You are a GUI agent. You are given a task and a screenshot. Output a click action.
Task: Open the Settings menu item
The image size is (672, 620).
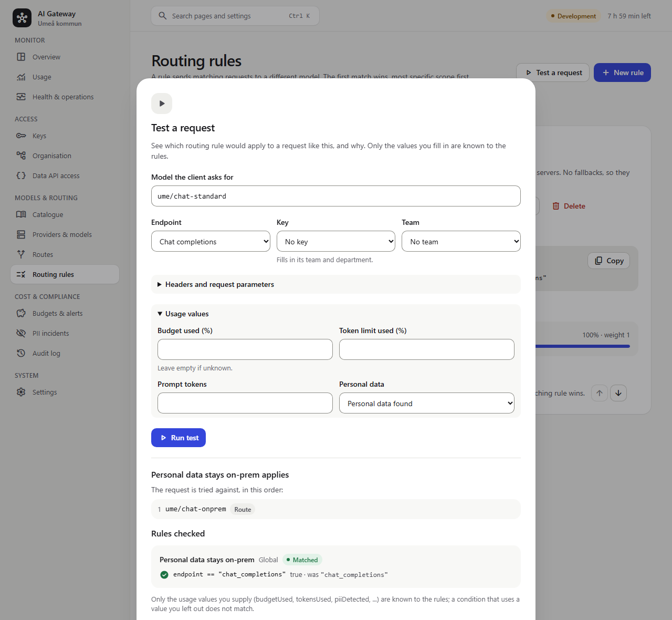[x=65, y=392]
